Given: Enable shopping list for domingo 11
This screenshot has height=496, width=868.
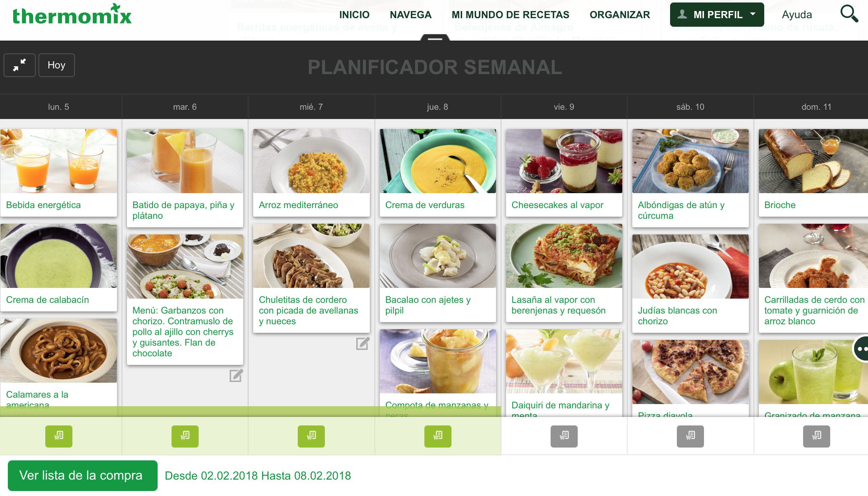Looking at the screenshot, I should point(816,436).
